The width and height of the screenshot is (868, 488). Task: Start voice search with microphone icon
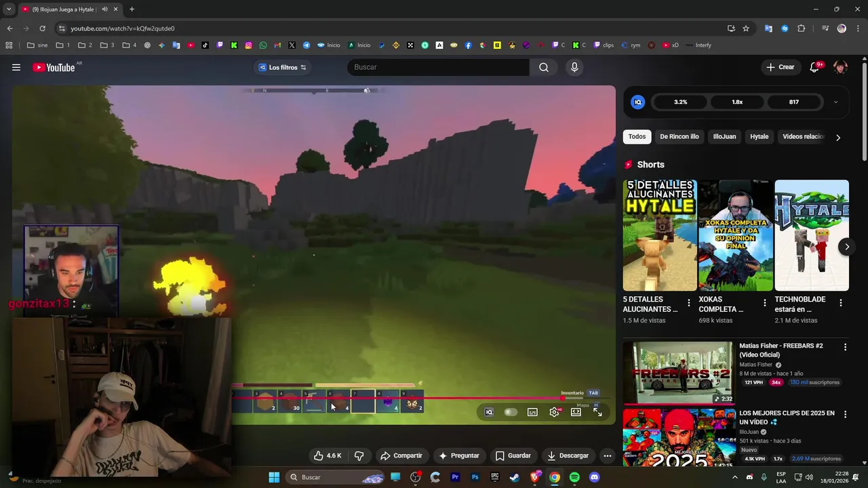tap(574, 67)
